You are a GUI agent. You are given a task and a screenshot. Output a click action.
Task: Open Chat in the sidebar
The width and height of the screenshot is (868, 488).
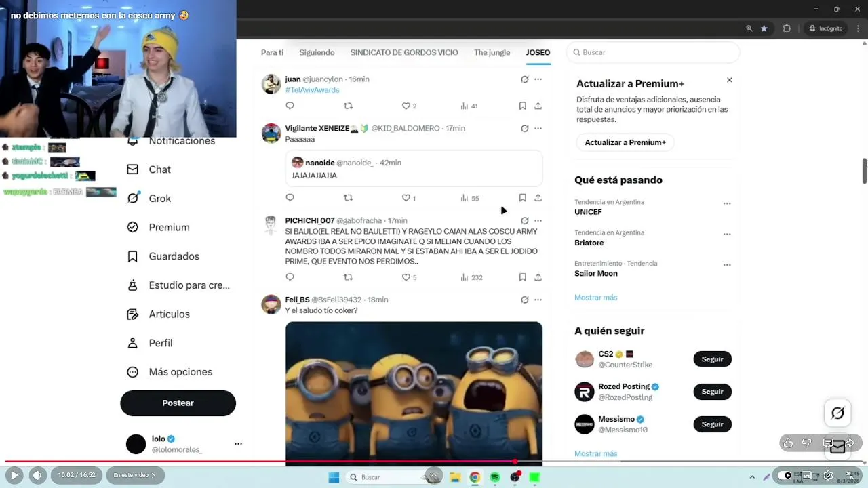point(149,169)
